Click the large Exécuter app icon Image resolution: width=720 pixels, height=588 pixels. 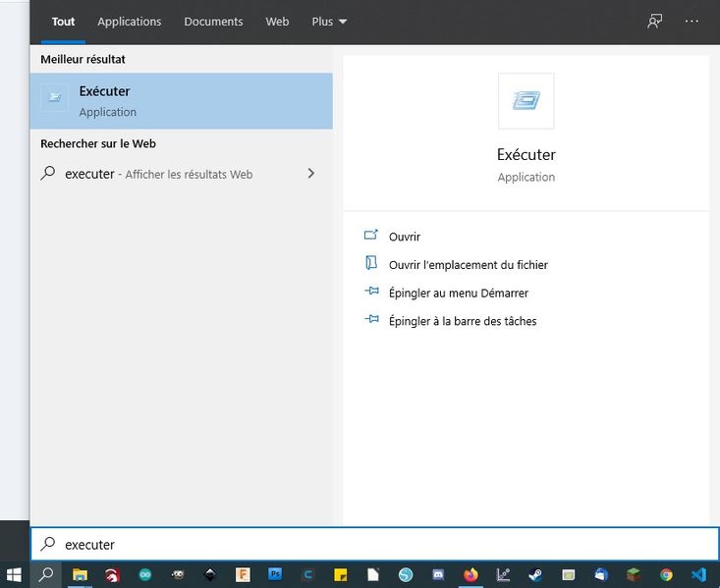[x=526, y=100]
